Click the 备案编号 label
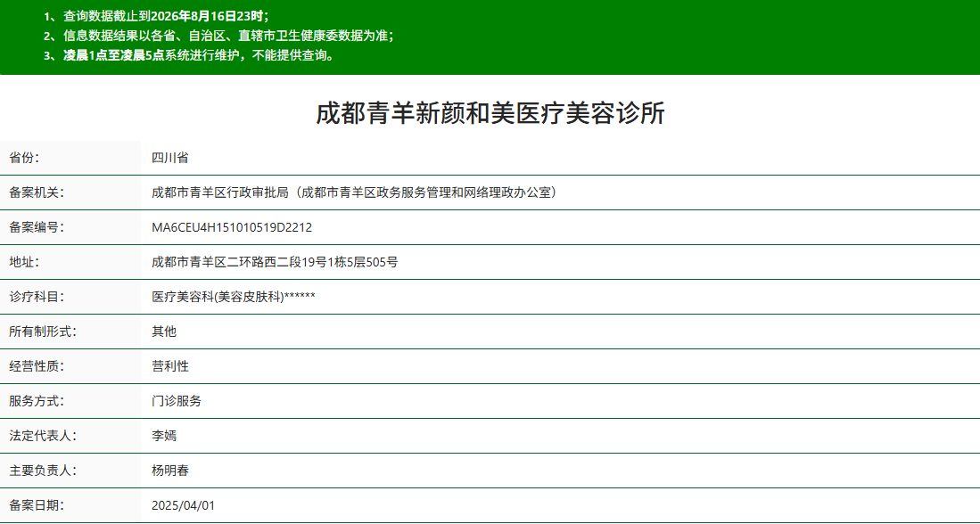Viewport: 980px width, 524px height. point(37,227)
